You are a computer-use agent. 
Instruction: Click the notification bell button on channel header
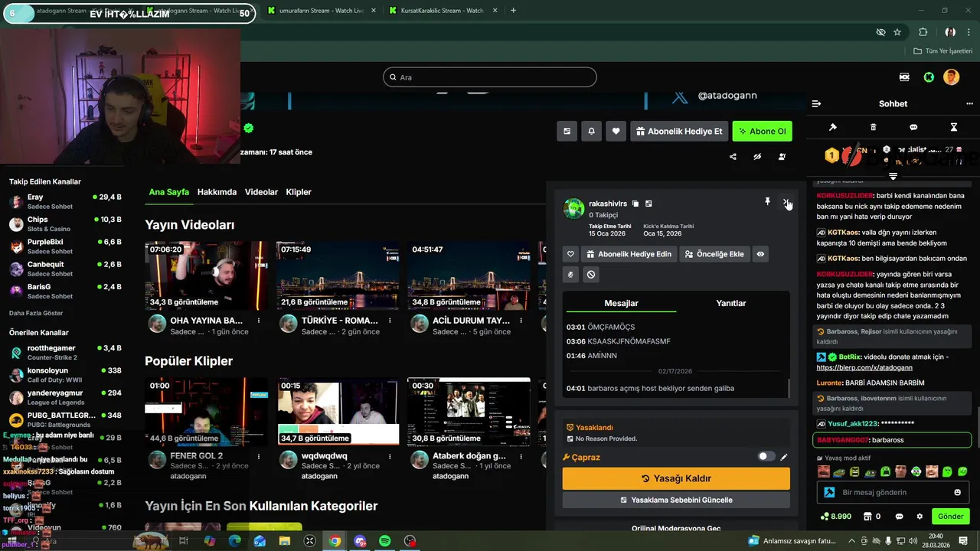pyautogui.click(x=591, y=131)
